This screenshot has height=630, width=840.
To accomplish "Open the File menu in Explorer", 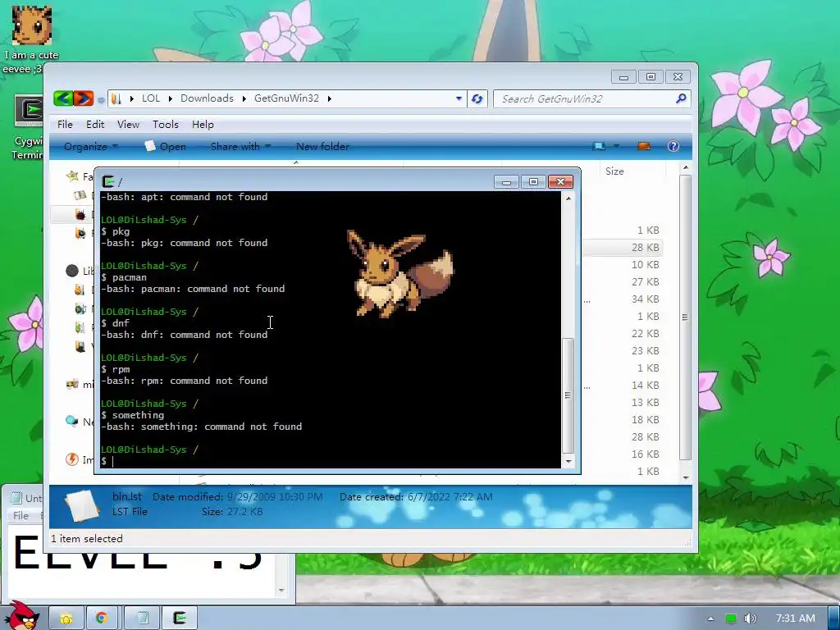I will click(x=65, y=125).
